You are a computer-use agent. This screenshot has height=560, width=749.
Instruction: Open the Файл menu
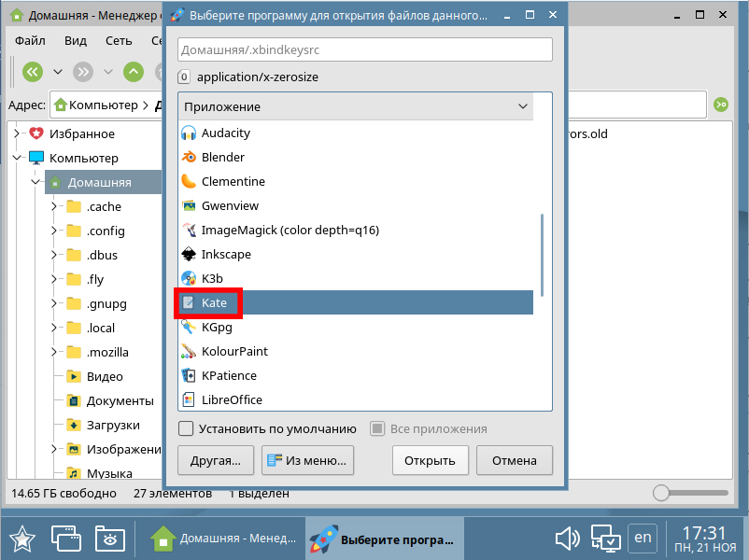pyautogui.click(x=30, y=41)
